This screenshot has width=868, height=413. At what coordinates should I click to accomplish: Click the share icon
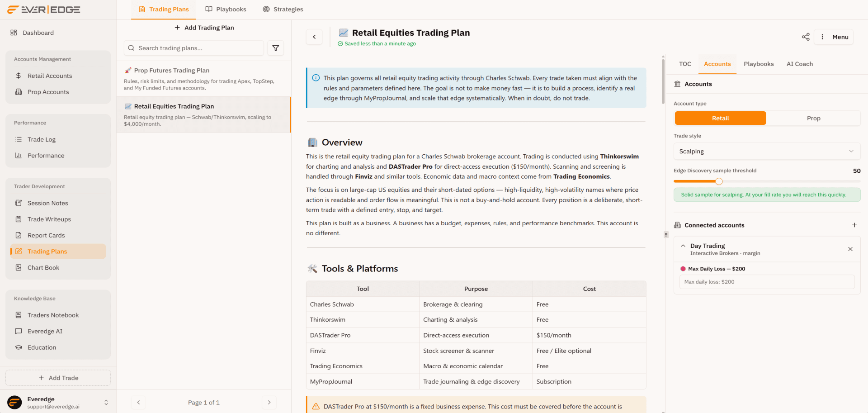(806, 37)
